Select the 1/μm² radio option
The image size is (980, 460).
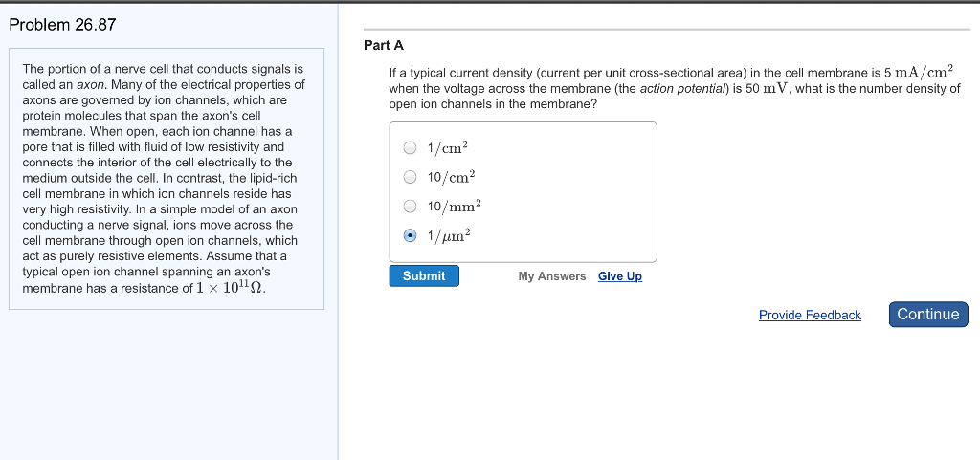(410, 235)
